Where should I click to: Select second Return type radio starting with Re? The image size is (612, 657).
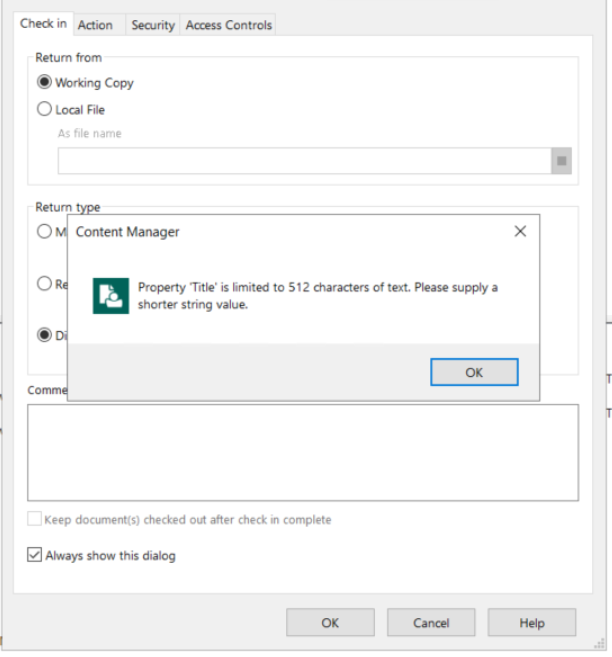point(44,284)
